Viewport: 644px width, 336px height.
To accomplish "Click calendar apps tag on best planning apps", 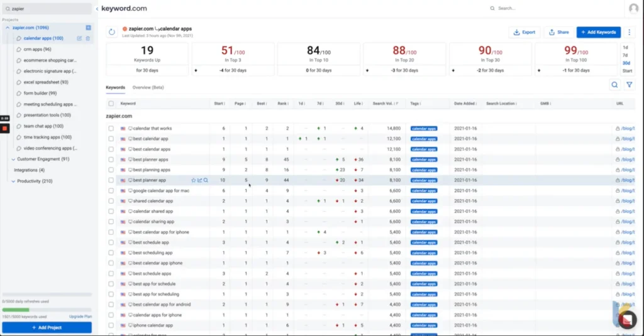I will tap(424, 170).
